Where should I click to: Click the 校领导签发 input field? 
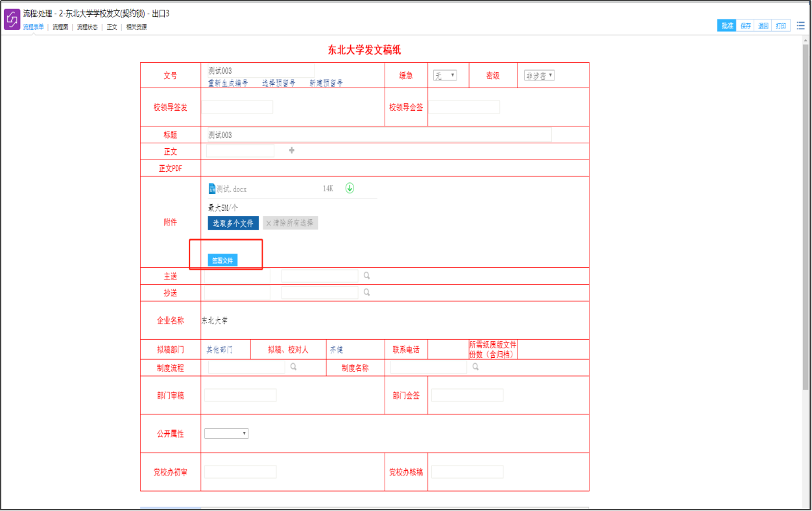237,107
